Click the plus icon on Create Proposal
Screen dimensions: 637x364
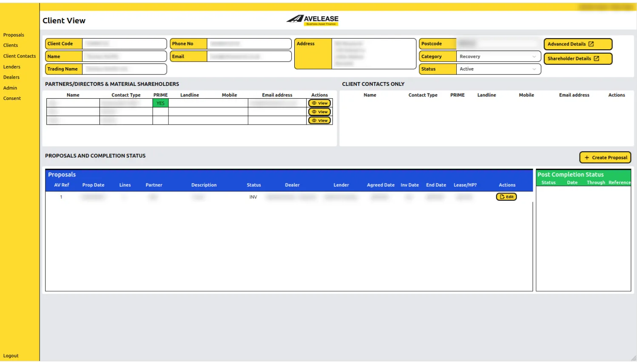pyautogui.click(x=587, y=158)
